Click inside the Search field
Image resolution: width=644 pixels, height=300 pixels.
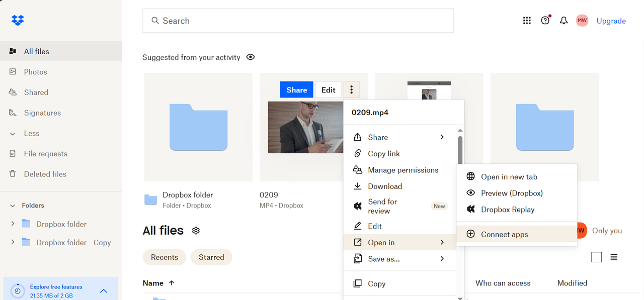pos(298,20)
